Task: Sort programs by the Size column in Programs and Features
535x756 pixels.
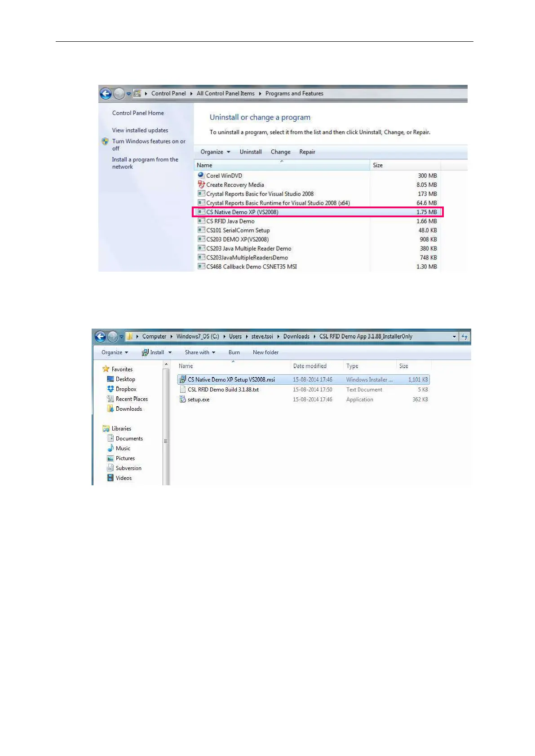Action: click(404, 165)
